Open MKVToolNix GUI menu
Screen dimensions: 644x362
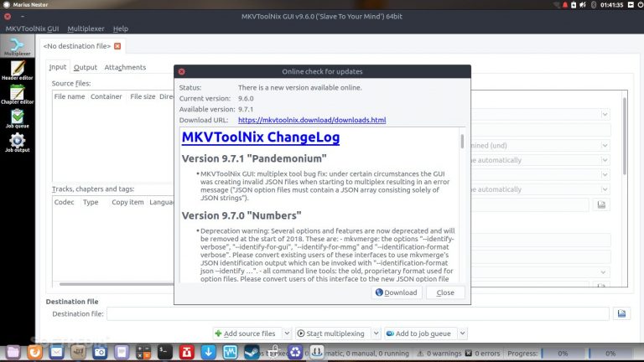tap(32, 28)
